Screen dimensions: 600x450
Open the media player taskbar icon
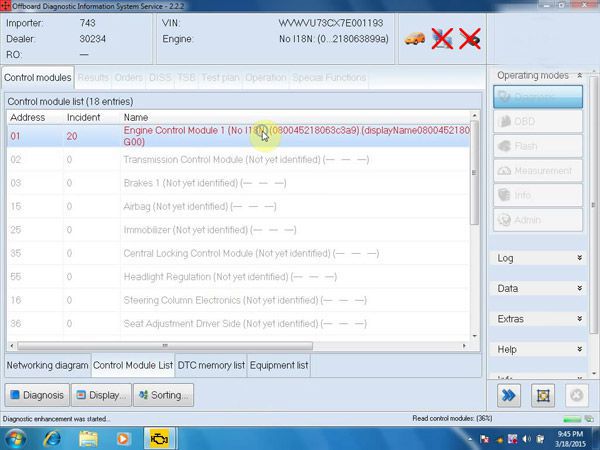pos(123,439)
